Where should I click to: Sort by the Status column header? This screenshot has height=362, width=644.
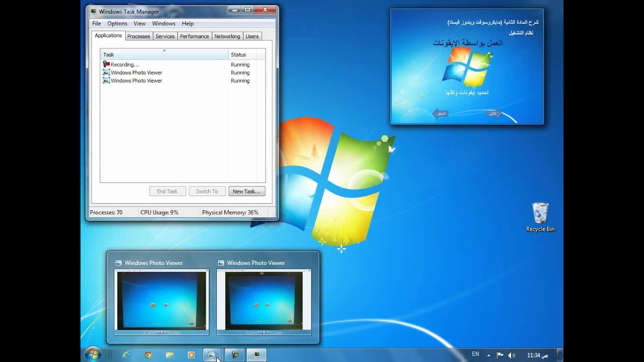point(243,54)
